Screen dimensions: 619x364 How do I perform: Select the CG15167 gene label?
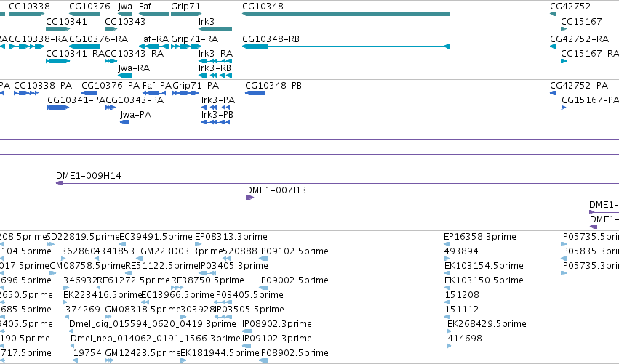581,21
